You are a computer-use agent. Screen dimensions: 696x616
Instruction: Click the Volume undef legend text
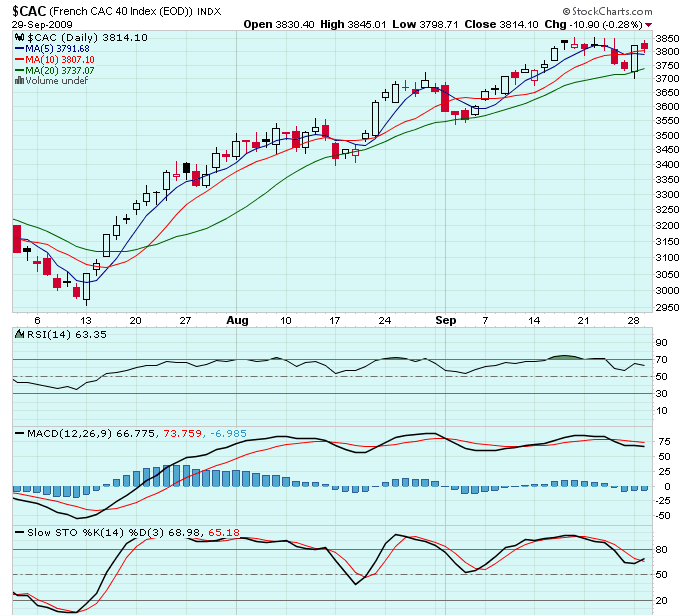pyautogui.click(x=56, y=81)
